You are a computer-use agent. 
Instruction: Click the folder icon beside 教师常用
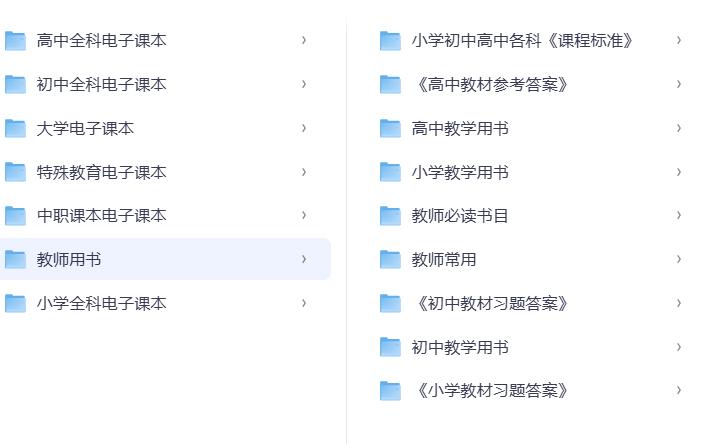[x=390, y=259]
